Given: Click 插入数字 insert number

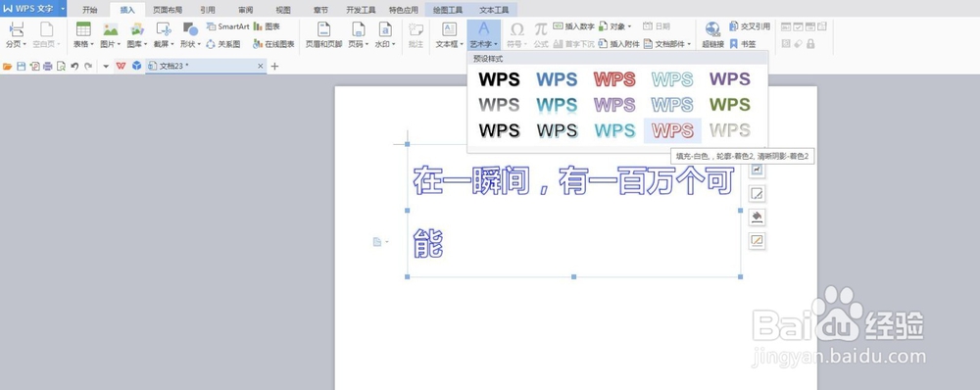Looking at the screenshot, I should [573, 26].
